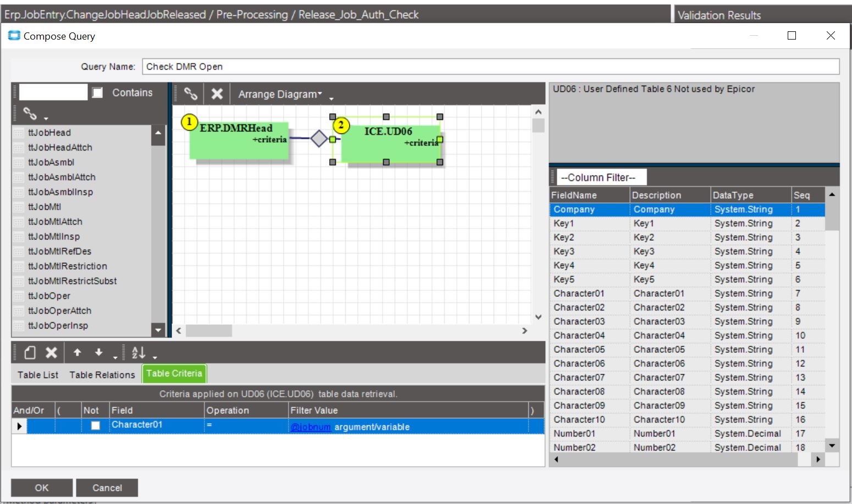Screen dimensions: 852x504
Task: Open the @jobnum variable link
Action: [311, 427]
